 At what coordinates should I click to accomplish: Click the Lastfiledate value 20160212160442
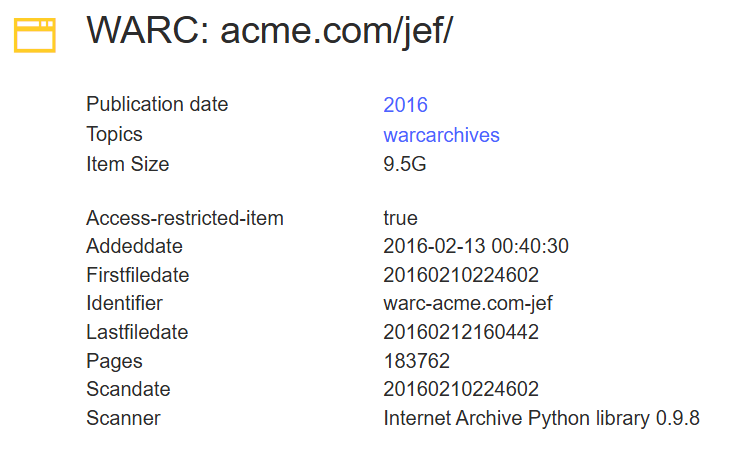(460, 332)
